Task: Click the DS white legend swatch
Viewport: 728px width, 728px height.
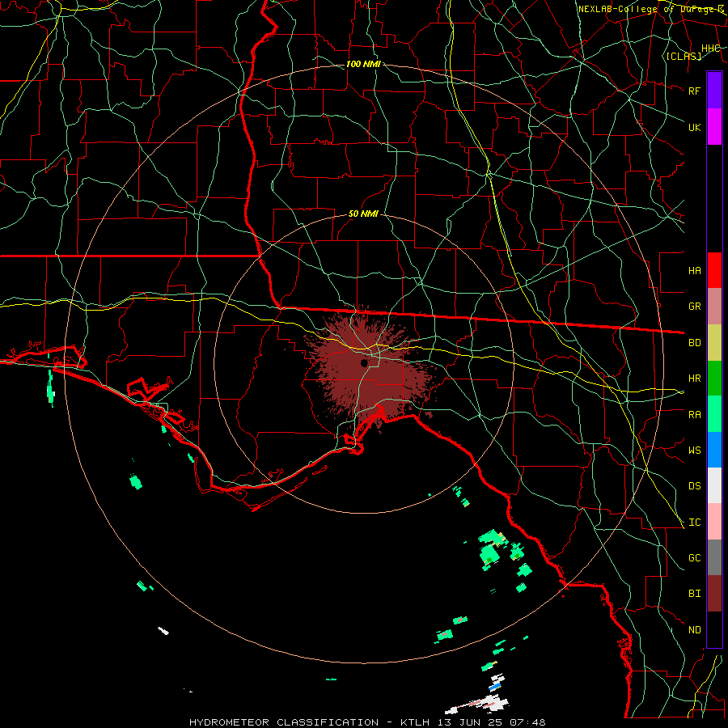Action: pos(714,485)
